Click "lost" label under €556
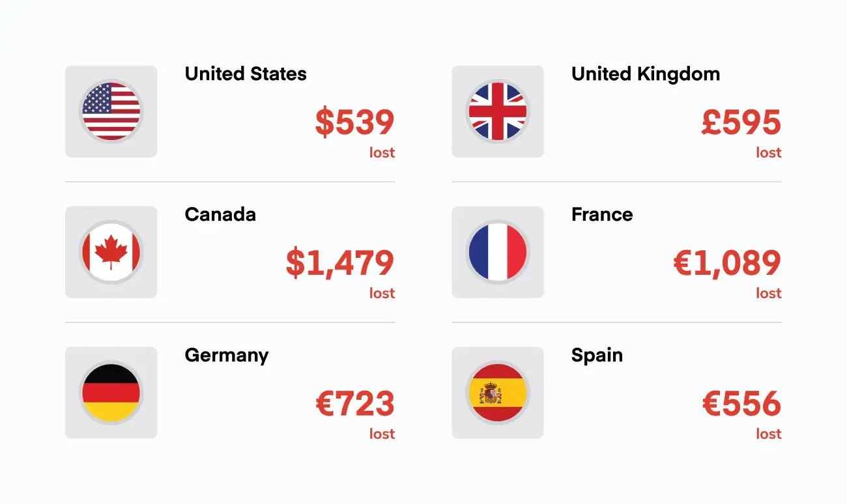The height and width of the screenshot is (504, 847). coord(768,434)
